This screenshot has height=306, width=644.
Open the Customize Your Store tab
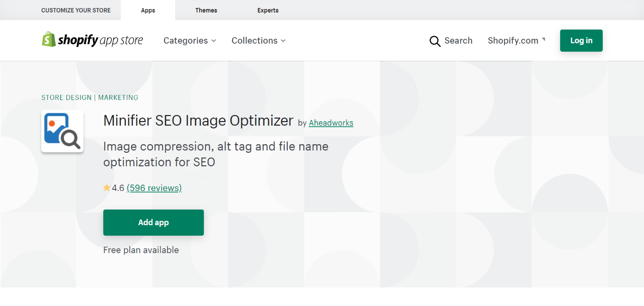pyautogui.click(x=76, y=10)
